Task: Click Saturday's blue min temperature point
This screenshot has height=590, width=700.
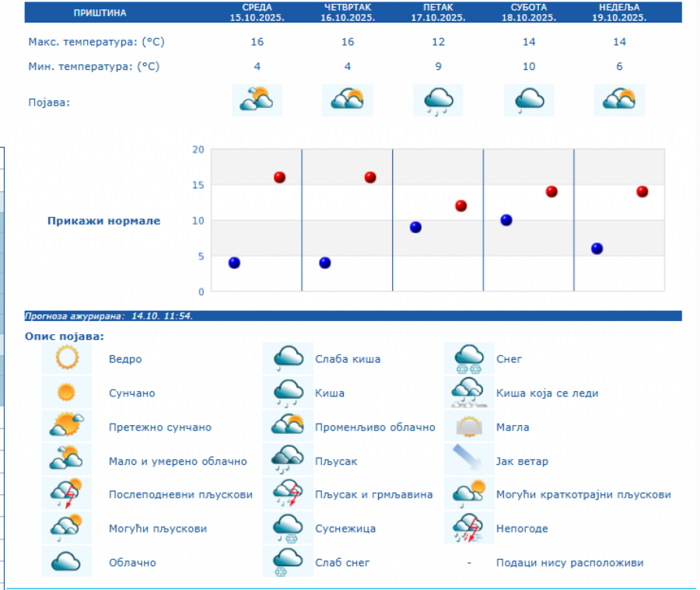Action: (x=506, y=220)
